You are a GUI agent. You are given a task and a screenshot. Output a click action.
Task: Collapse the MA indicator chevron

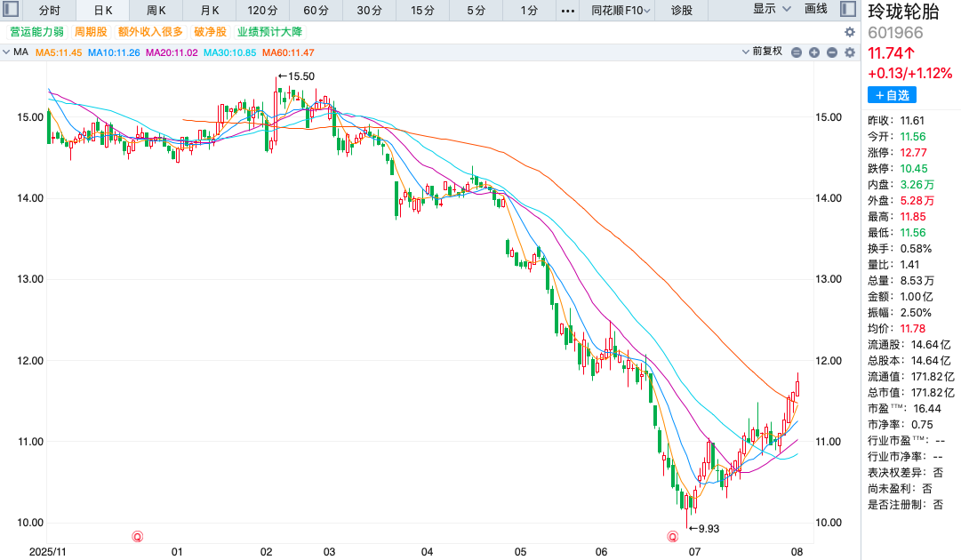point(6,52)
